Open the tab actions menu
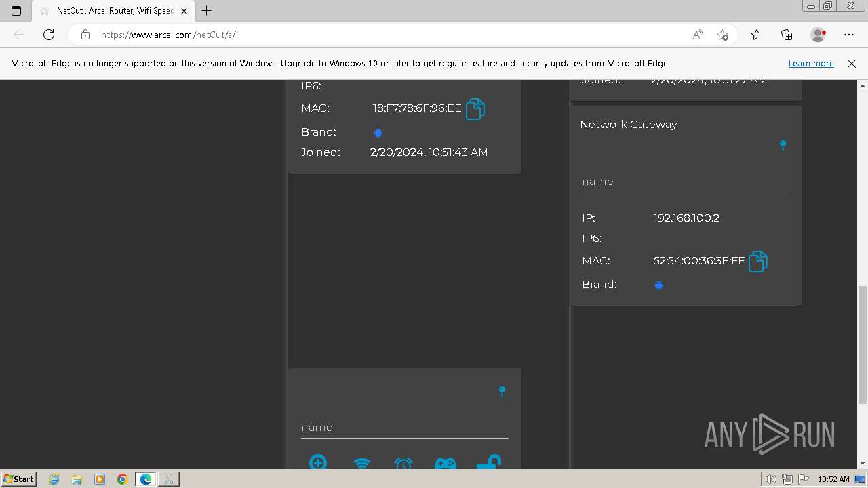This screenshot has width=868, height=488. point(16,11)
